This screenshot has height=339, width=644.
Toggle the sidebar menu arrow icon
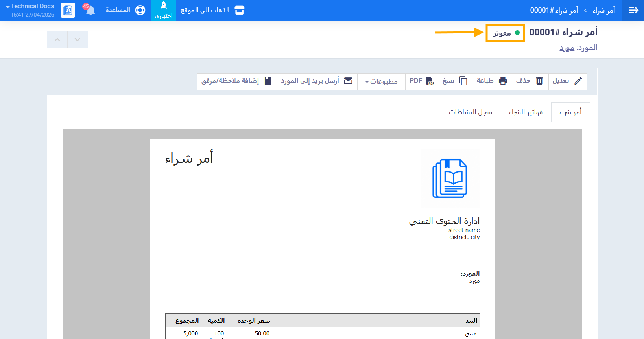pyautogui.click(x=633, y=10)
